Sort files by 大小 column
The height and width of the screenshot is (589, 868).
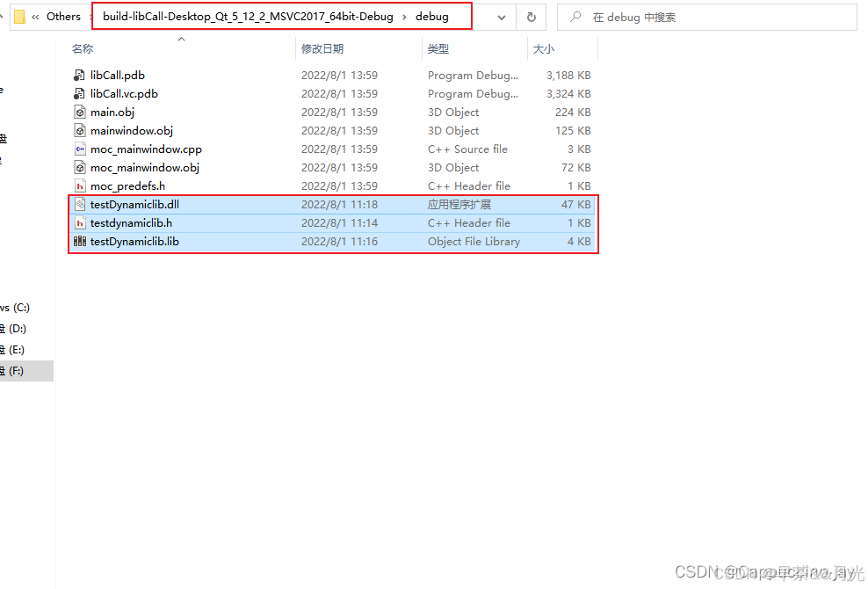click(543, 48)
